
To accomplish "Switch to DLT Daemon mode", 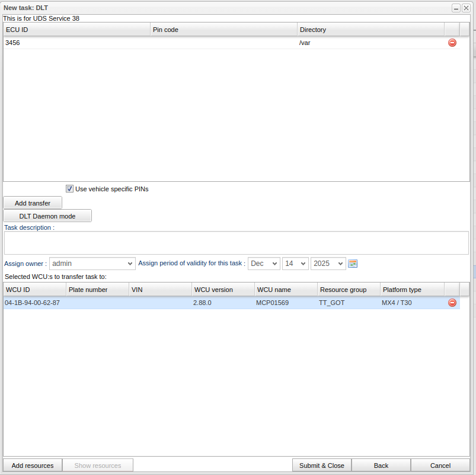I will coord(47,216).
